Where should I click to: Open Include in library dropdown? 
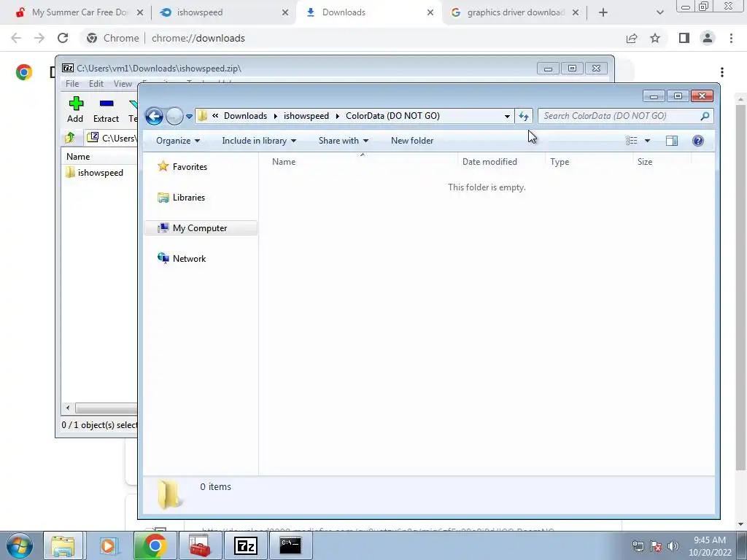(x=259, y=141)
